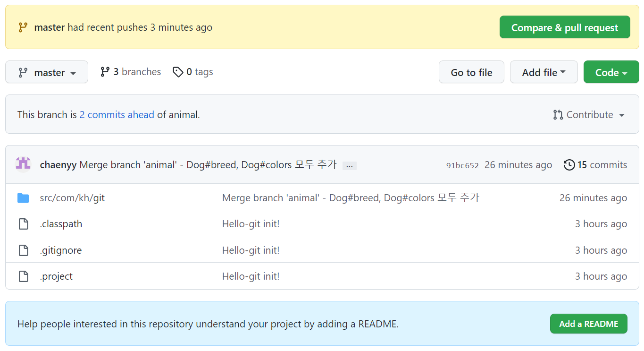Click the file icon beside .gitignore
The width and height of the screenshot is (644, 351).
(x=23, y=250)
